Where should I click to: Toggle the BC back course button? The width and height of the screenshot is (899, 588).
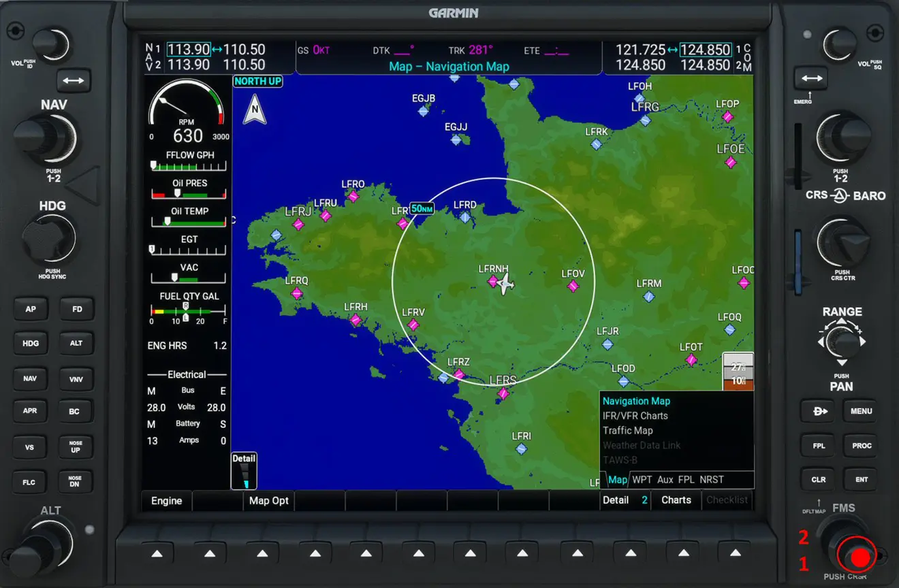74,411
